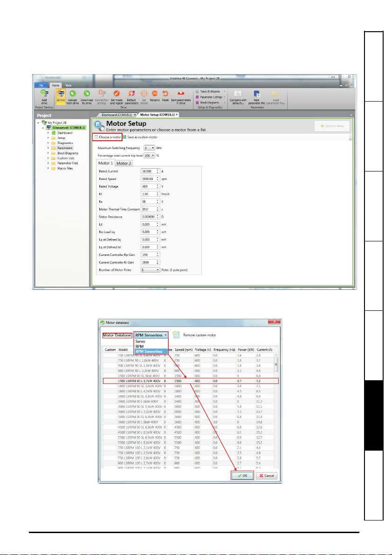Select Custom Lists in the Project tree
The image size is (392, 555).
(66, 158)
